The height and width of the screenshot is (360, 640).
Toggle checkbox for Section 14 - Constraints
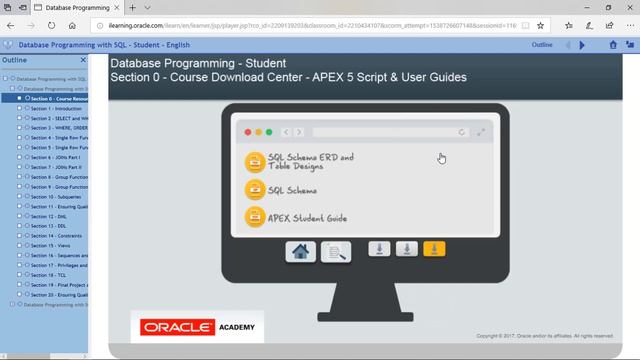click(x=19, y=236)
